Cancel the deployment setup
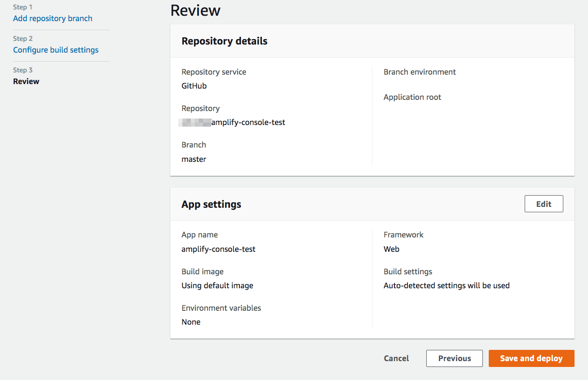The height and width of the screenshot is (380, 588). pos(396,358)
